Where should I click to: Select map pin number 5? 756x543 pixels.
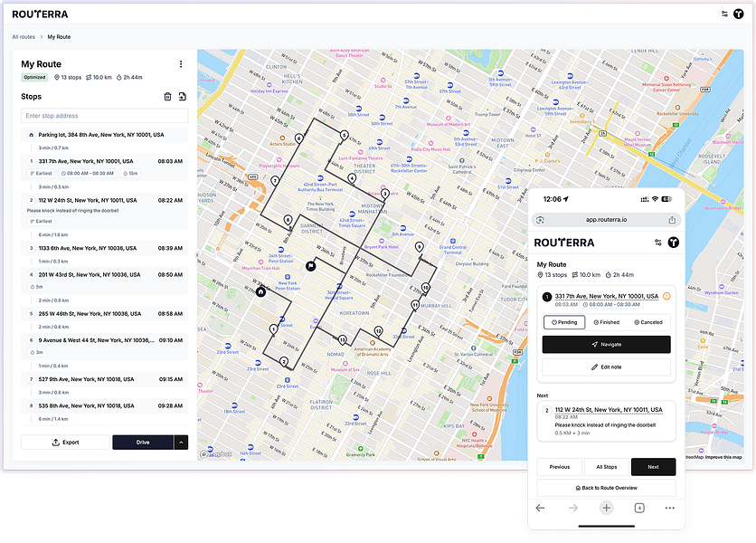click(x=344, y=135)
